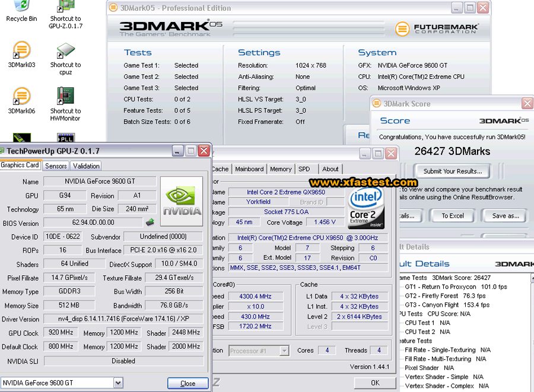
Task: Click the Level 2 cache 2 x 6144 KBytes value
Action: pos(360,317)
